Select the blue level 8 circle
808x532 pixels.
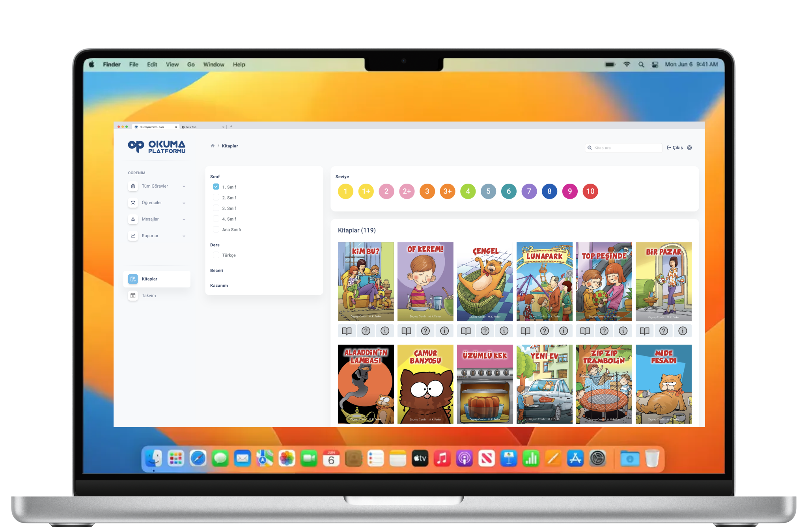[549, 192]
